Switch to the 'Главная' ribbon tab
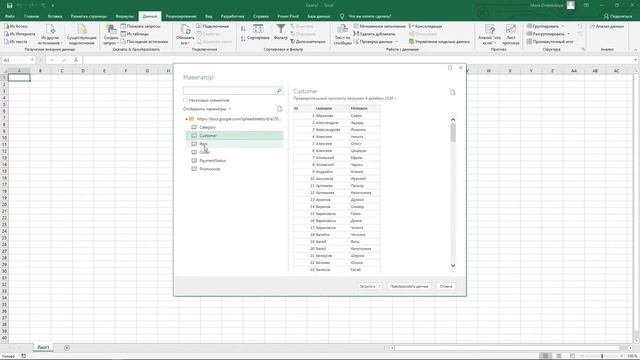The width and height of the screenshot is (640, 360). pyautogui.click(x=31, y=16)
